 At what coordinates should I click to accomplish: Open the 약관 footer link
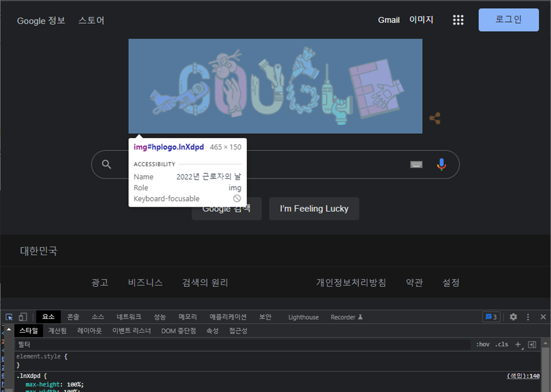(414, 282)
